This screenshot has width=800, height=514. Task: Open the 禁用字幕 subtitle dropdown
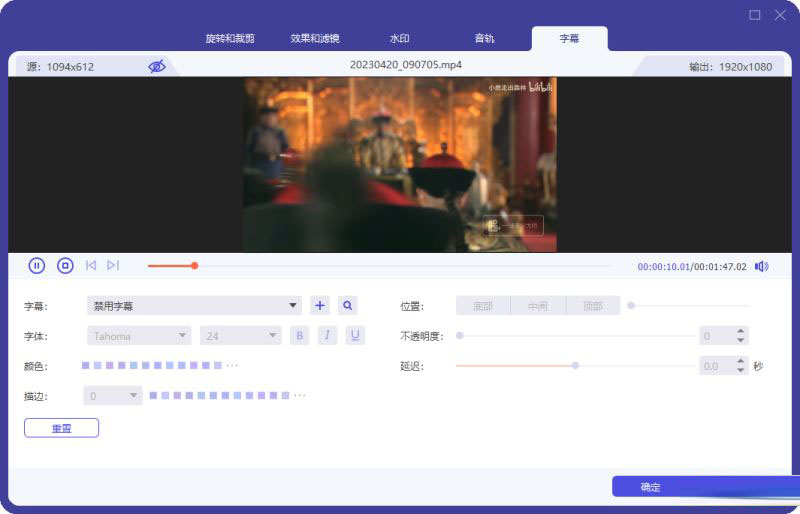coord(194,306)
